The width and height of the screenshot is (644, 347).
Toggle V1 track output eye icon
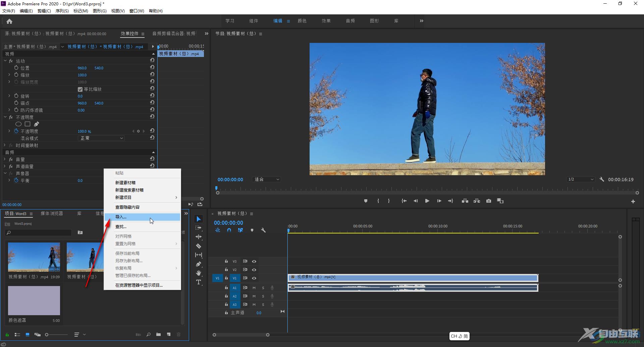click(x=254, y=278)
